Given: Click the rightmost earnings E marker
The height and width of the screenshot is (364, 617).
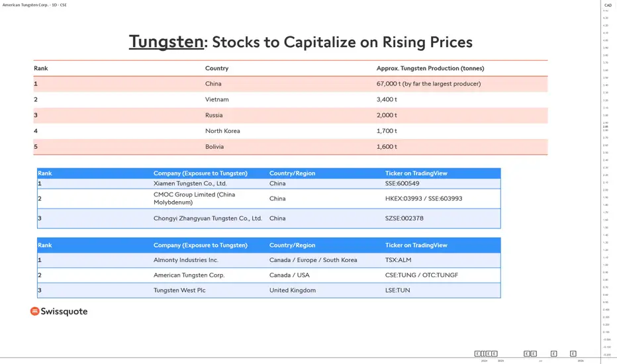Looking at the screenshot, I should click(573, 354).
